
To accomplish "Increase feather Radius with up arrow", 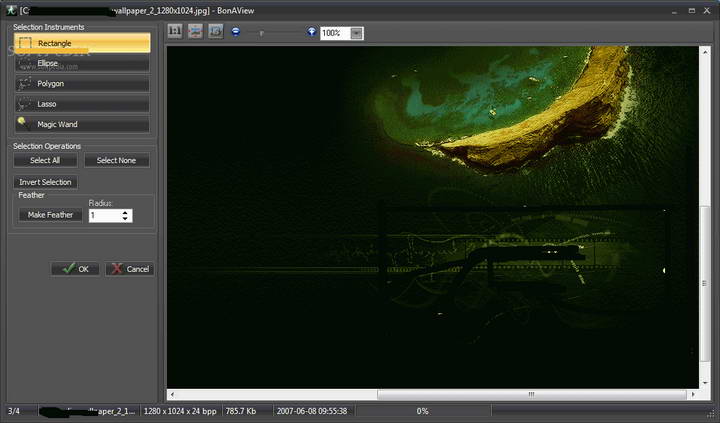I will point(125,213).
